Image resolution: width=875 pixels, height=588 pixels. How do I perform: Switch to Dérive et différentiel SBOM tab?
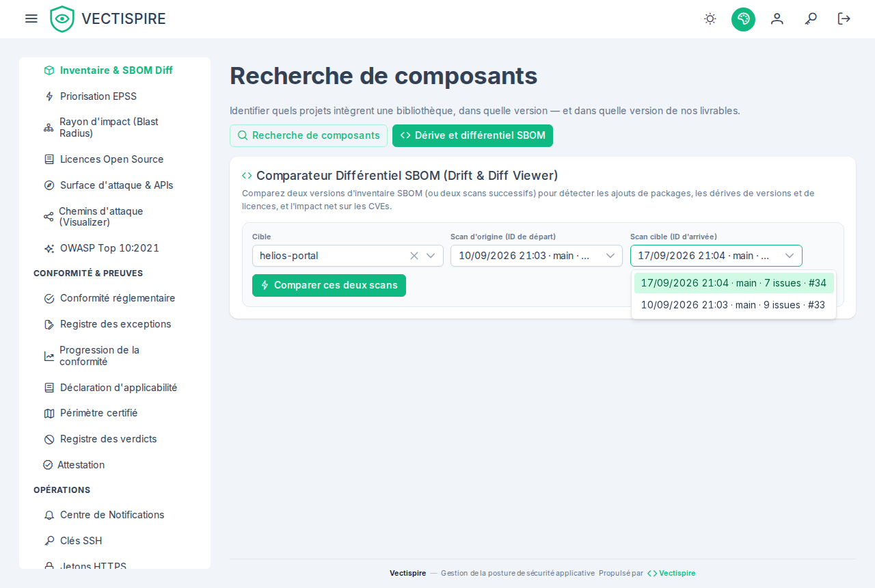tap(472, 135)
